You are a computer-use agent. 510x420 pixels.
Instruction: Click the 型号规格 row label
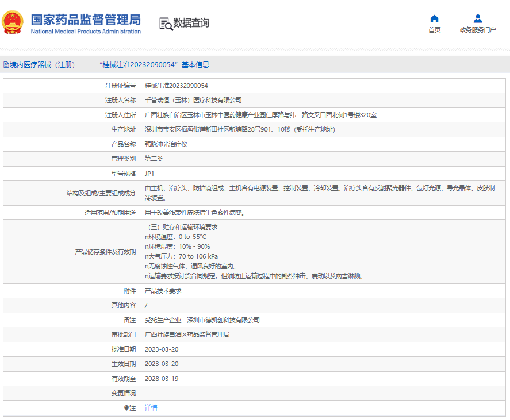click(x=124, y=174)
